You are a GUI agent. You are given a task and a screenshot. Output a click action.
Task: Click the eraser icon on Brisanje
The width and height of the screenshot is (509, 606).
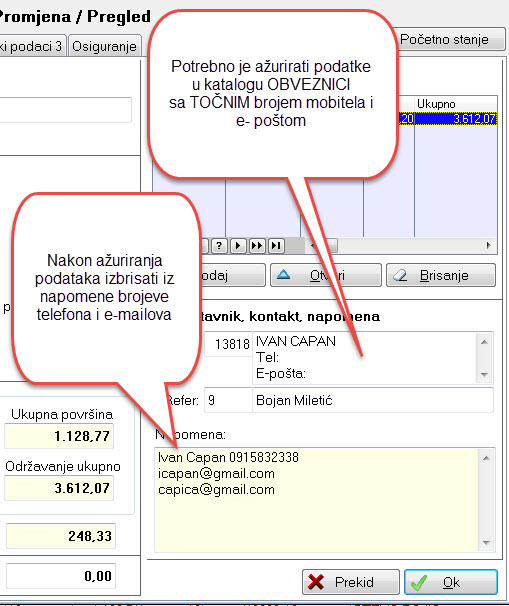coord(400,275)
